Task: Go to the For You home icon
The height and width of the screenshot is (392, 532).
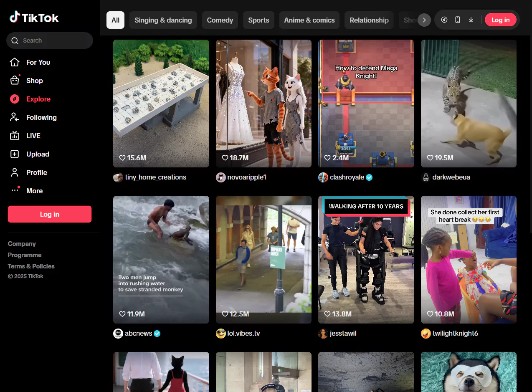Action: (x=15, y=62)
